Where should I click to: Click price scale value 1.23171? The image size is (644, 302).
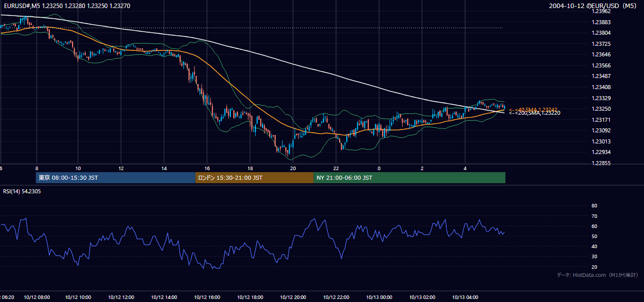point(601,120)
